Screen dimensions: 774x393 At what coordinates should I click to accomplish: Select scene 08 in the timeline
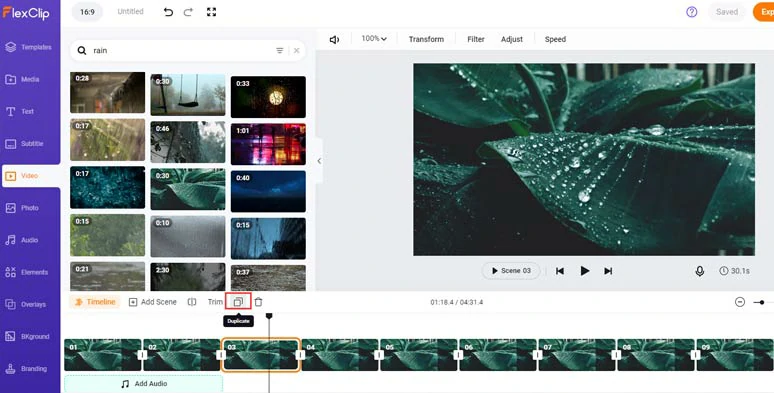(x=656, y=354)
